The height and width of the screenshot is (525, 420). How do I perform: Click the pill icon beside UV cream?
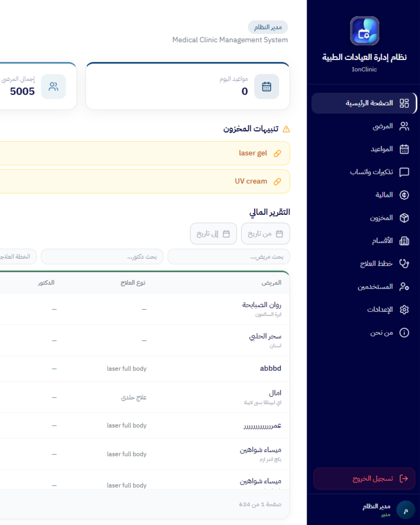277,181
